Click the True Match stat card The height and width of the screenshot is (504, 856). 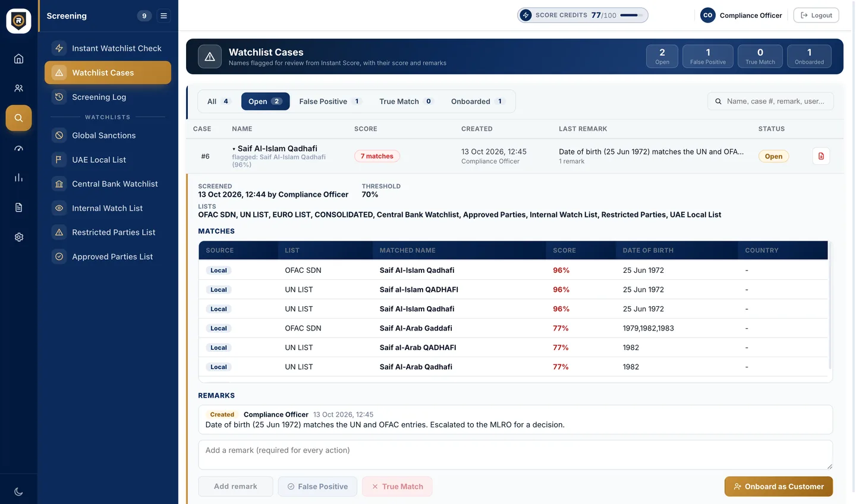point(760,56)
